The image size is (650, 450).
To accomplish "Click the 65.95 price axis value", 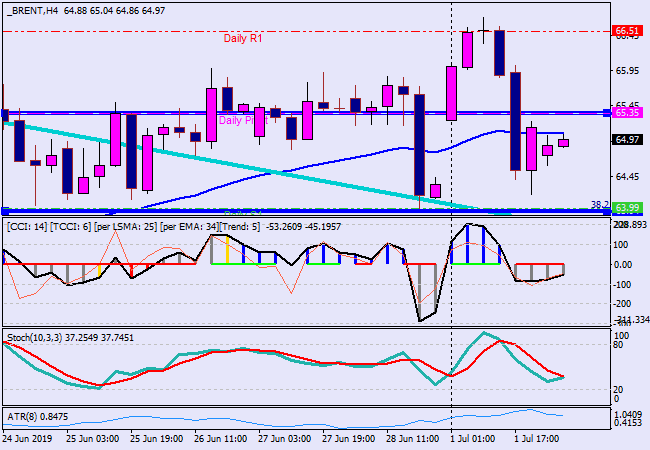I will [627, 70].
